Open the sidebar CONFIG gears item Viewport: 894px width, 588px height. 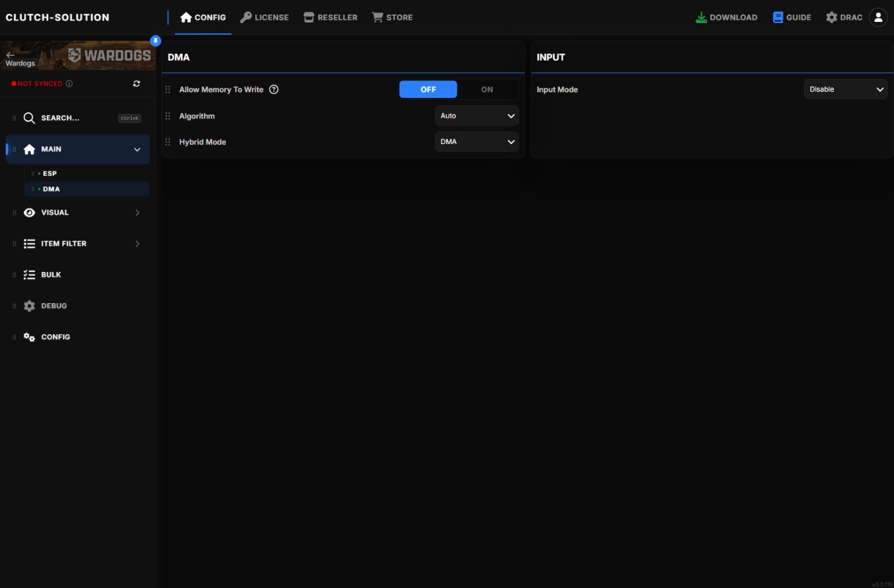pos(77,337)
